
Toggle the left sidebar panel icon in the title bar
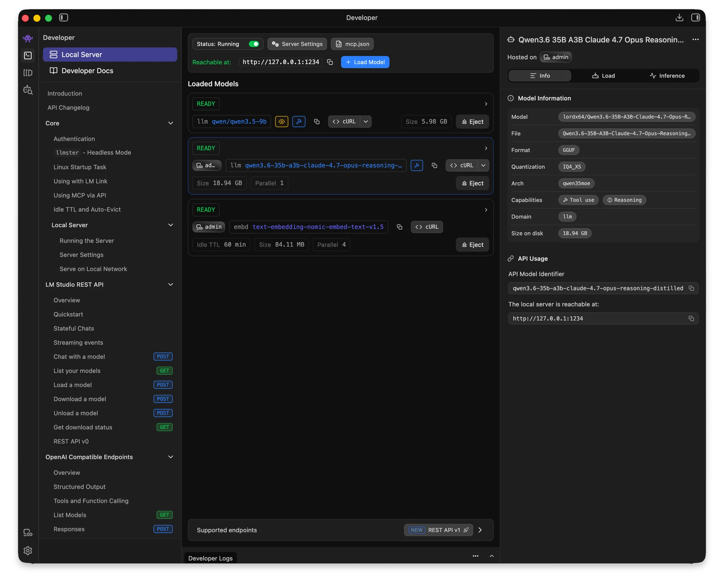pyautogui.click(x=64, y=17)
